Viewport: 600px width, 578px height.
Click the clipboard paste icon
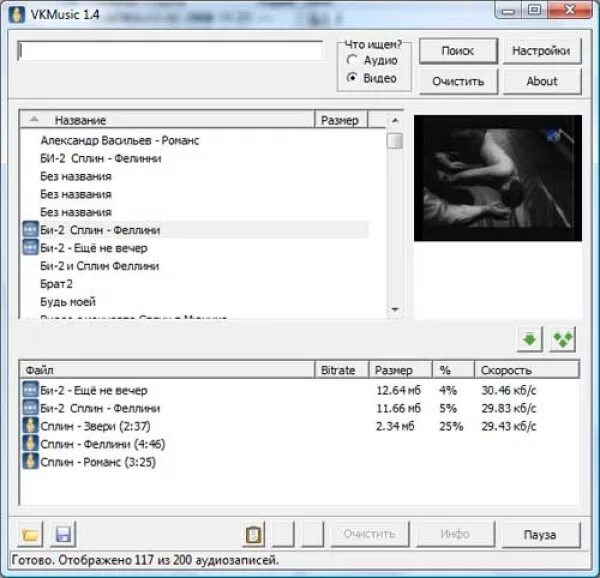pos(253,534)
